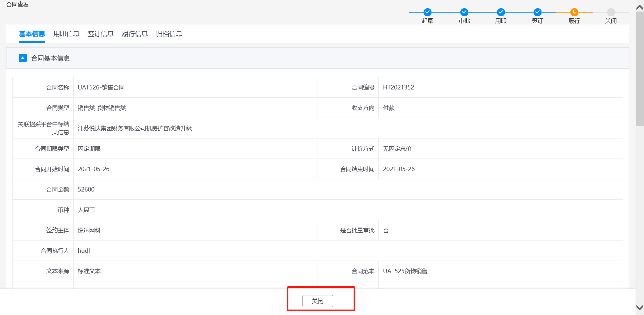Click the 合同金额 value 52600
Viewport: 644px width, 315px height.
[86, 189]
